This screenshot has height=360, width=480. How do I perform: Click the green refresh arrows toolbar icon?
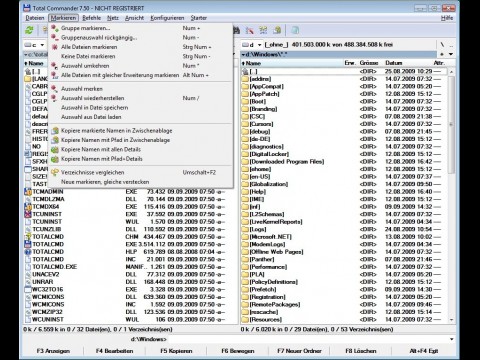(x=29, y=30)
